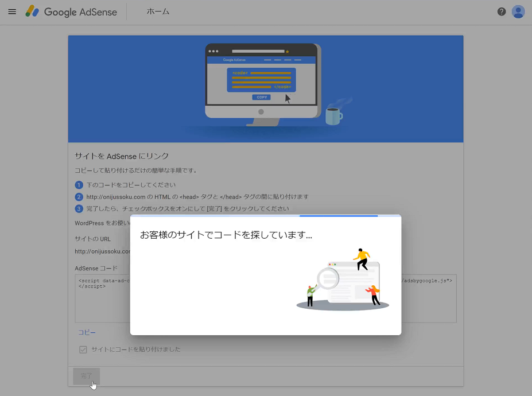Click the ホーム page title

158,11
